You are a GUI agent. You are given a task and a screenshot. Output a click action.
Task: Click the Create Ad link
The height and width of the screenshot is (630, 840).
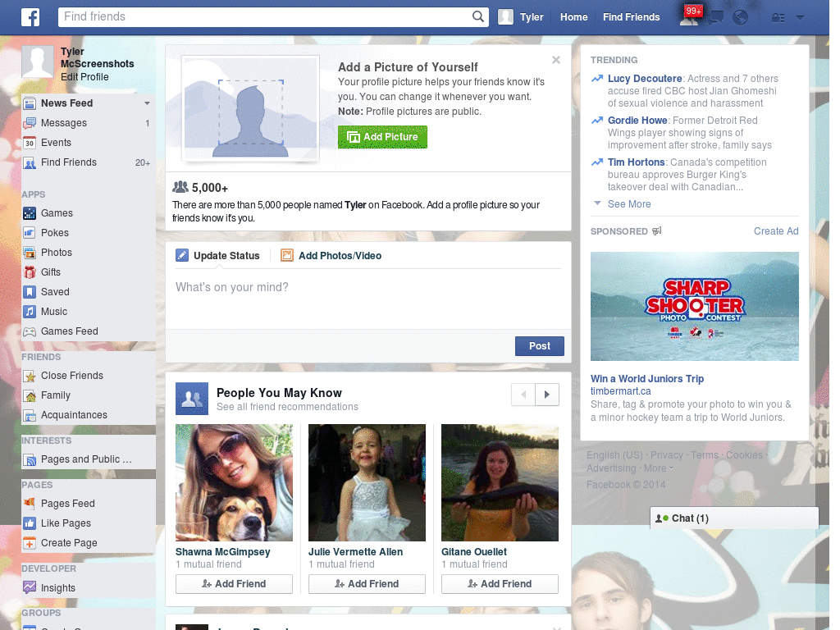tap(776, 231)
